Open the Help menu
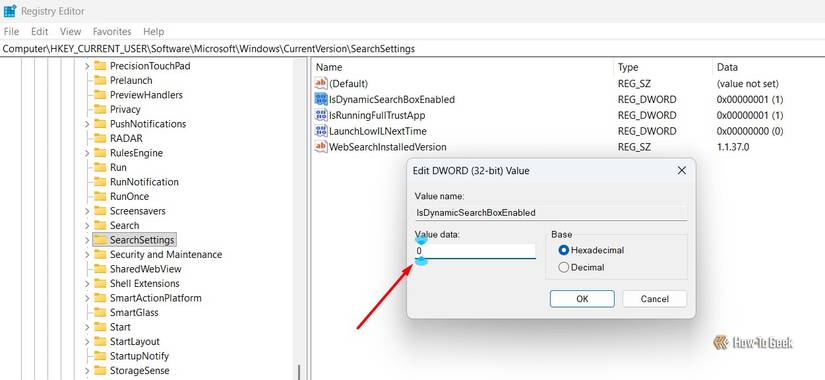This screenshot has height=380, width=825. [x=154, y=32]
